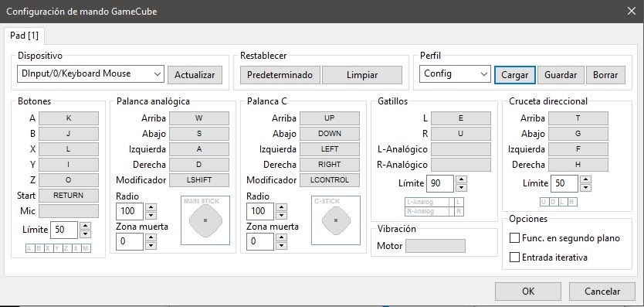Increase the Palanca C Radio value

click(281, 207)
